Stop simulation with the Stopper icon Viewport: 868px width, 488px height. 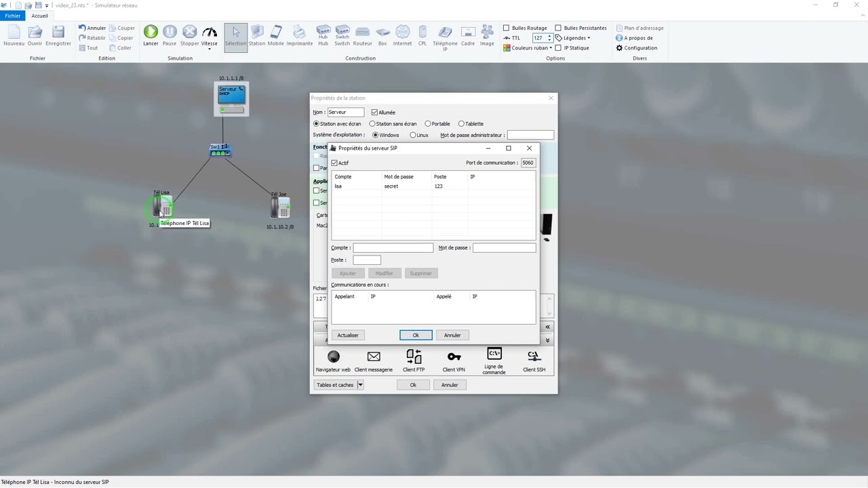coord(190,32)
